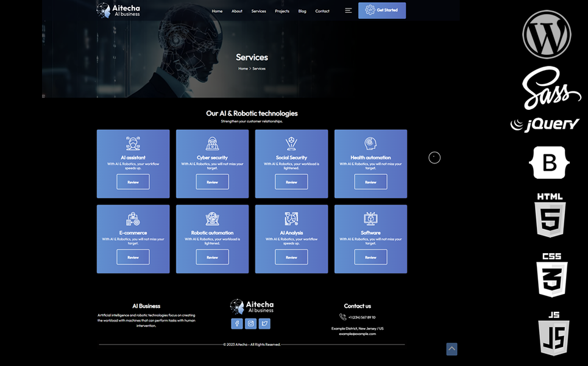Screen dimensions: 588x366
Task: Open the About menu item
Action: 237,11
